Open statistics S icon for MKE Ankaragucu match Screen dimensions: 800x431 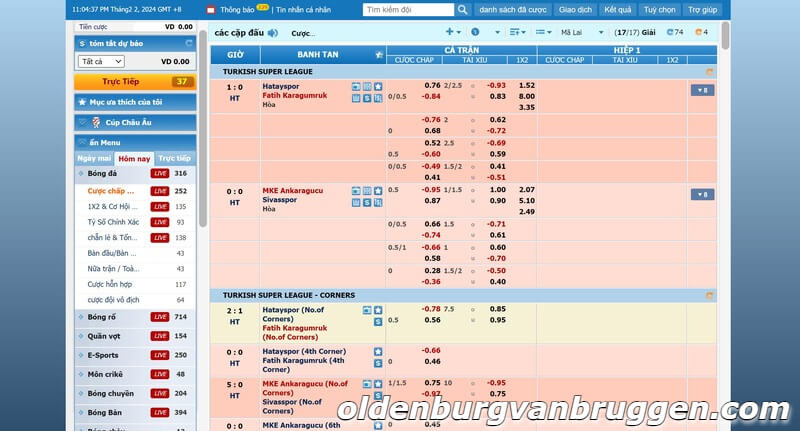pyautogui.click(x=367, y=202)
